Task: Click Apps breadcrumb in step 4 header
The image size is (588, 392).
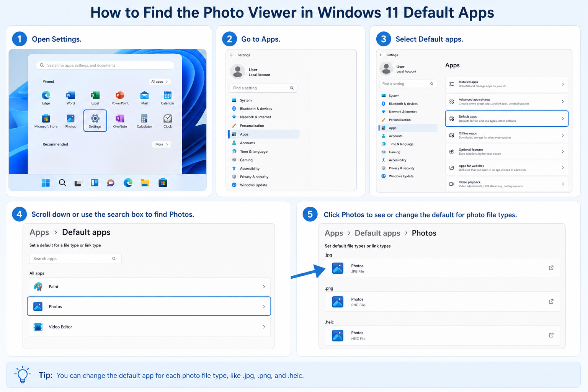Action: [x=39, y=232]
